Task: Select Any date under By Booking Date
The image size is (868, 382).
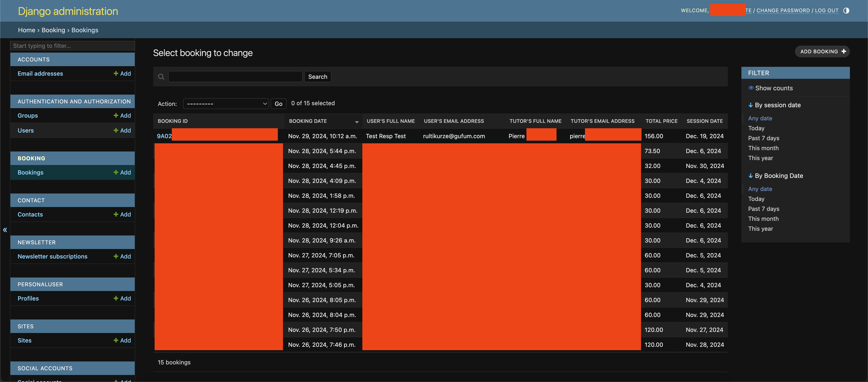Action: (760, 189)
